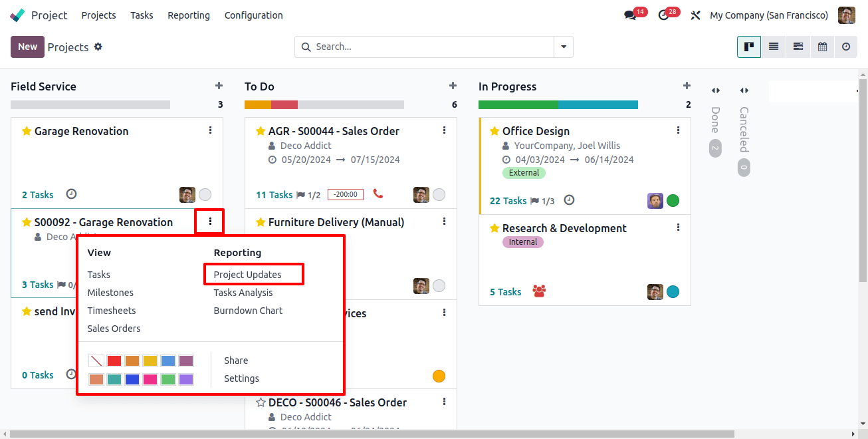868x439 pixels.
Task: Switch to Kanban view
Action: tap(749, 47)
